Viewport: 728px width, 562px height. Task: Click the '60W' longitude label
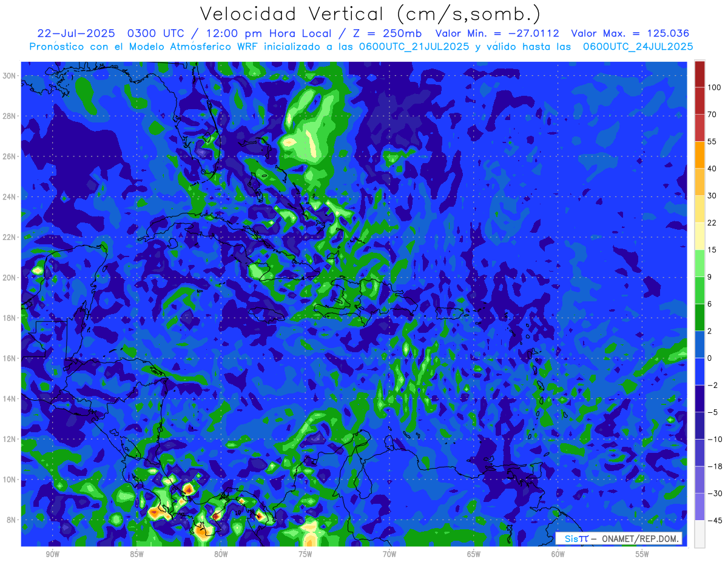[x=558, y=554]
